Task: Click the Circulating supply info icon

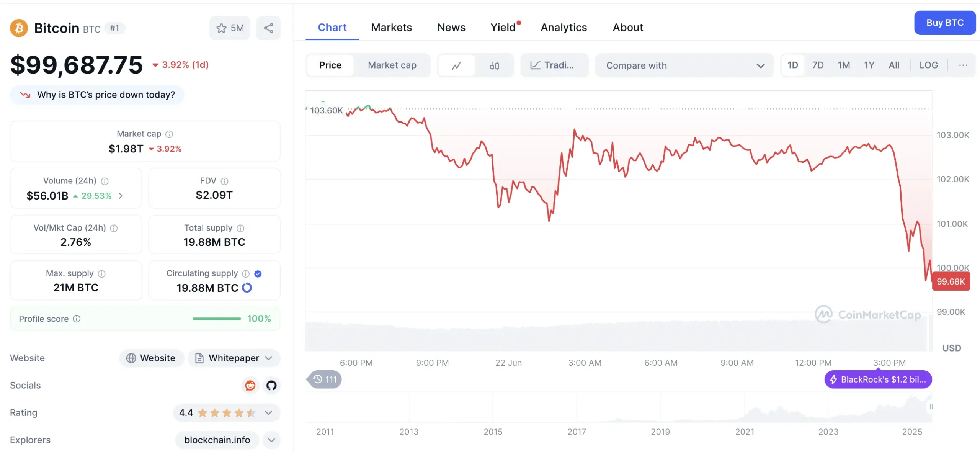Action: click(246, 274)
